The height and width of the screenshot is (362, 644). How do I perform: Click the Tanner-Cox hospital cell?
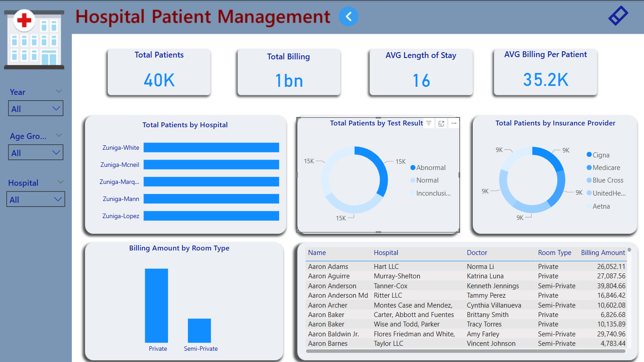point(391,286)
